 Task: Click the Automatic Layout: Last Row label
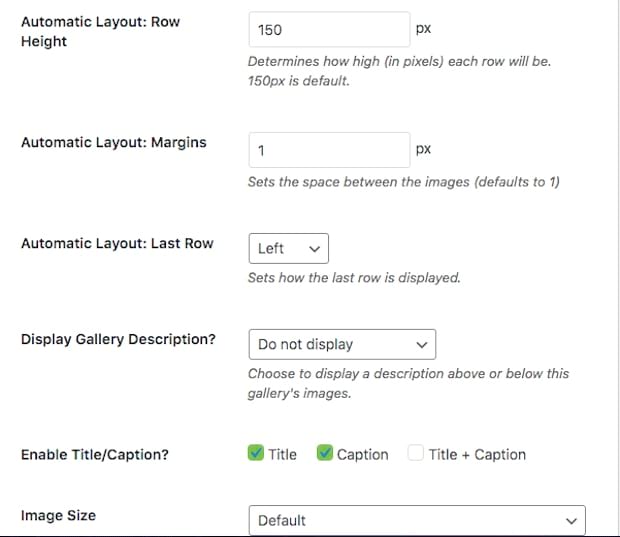click(x=117, y=243)
